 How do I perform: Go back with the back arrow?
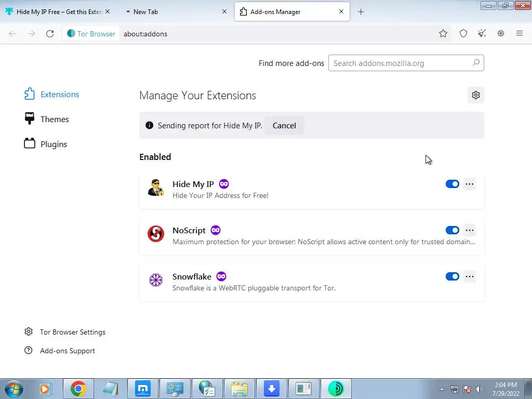point(12,34)
